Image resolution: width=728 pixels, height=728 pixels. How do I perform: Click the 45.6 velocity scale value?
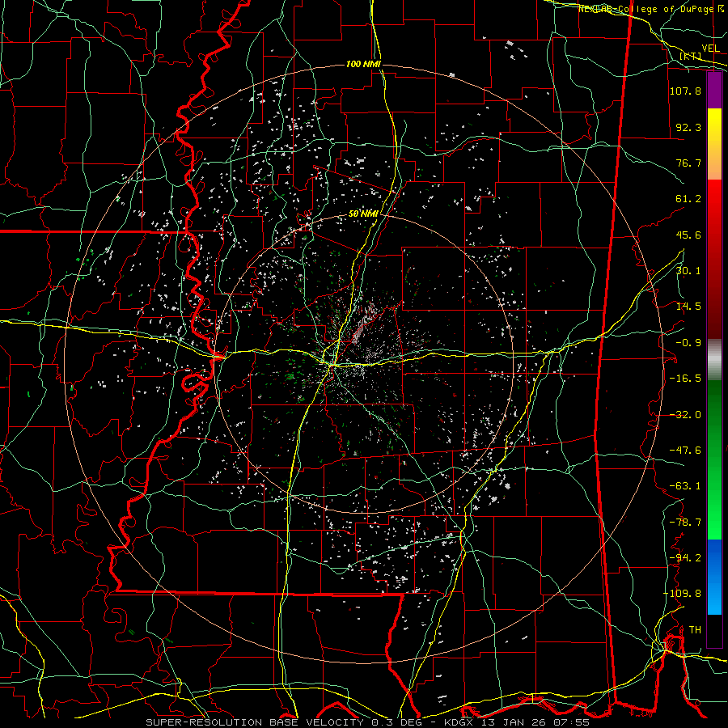(x=688, y=235)
